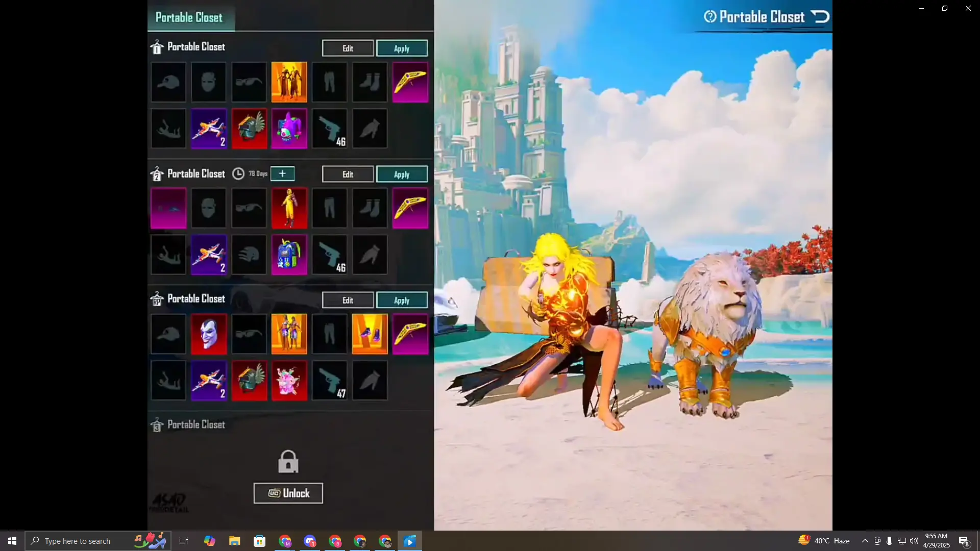Screen dimensions: 980x551
Task: Click the back arrow beside Portable Closet title
Action: click(820, 17)
